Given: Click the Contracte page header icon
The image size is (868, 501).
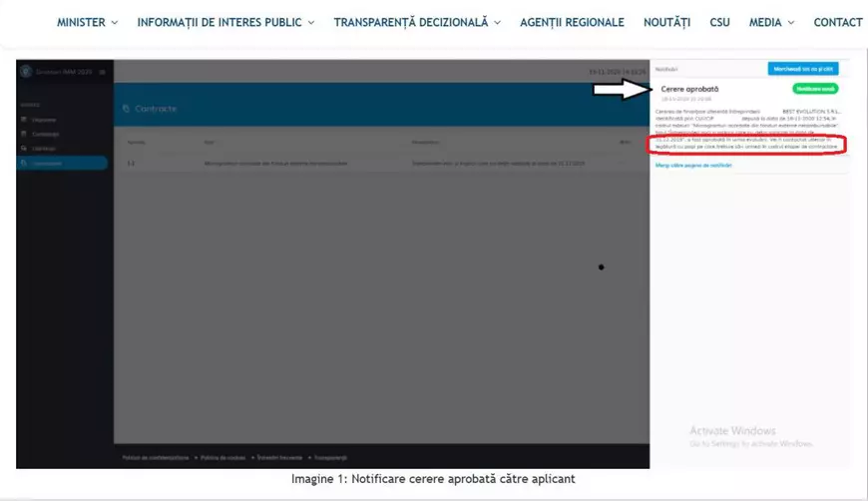Looking at the screenshot, I should point(126,109).
